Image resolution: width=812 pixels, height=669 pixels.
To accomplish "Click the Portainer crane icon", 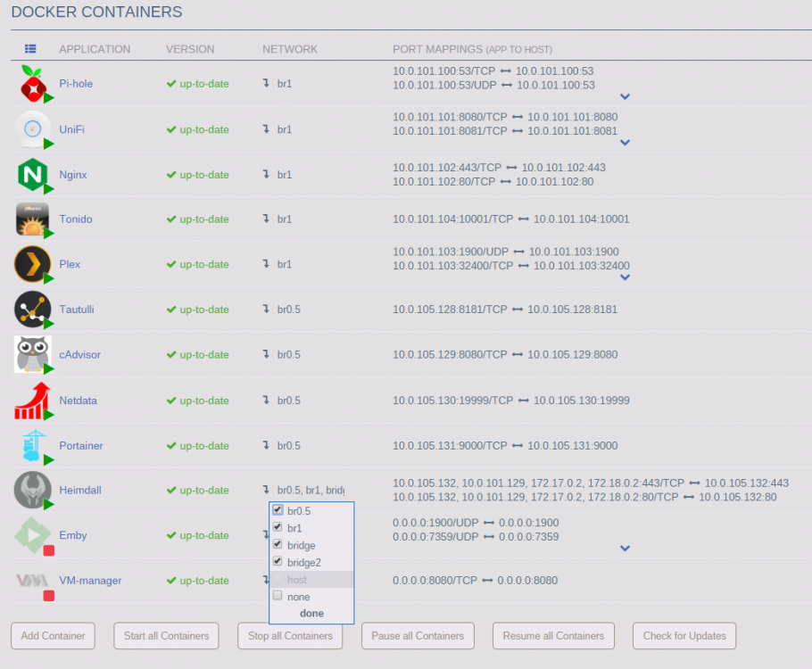I will (33, 446).
